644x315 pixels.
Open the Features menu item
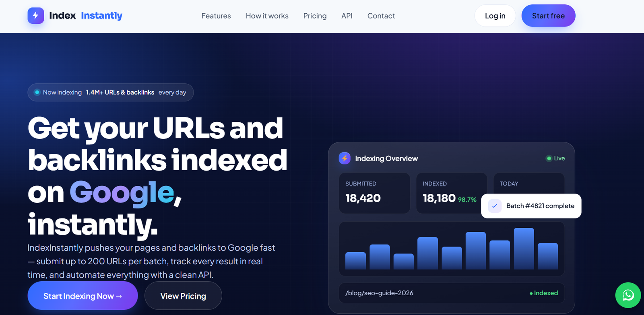[216, 16]
